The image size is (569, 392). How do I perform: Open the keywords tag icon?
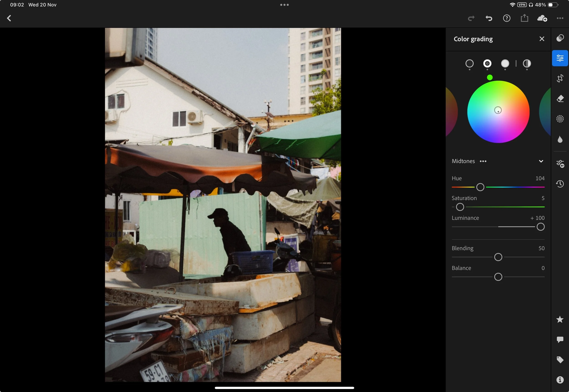[x=560, y=360]
